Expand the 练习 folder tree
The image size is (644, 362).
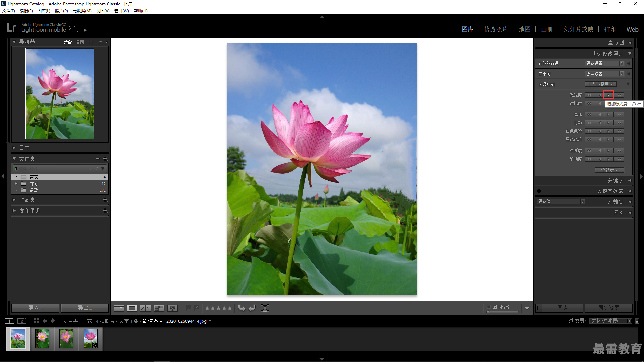[x=16, y=184]
